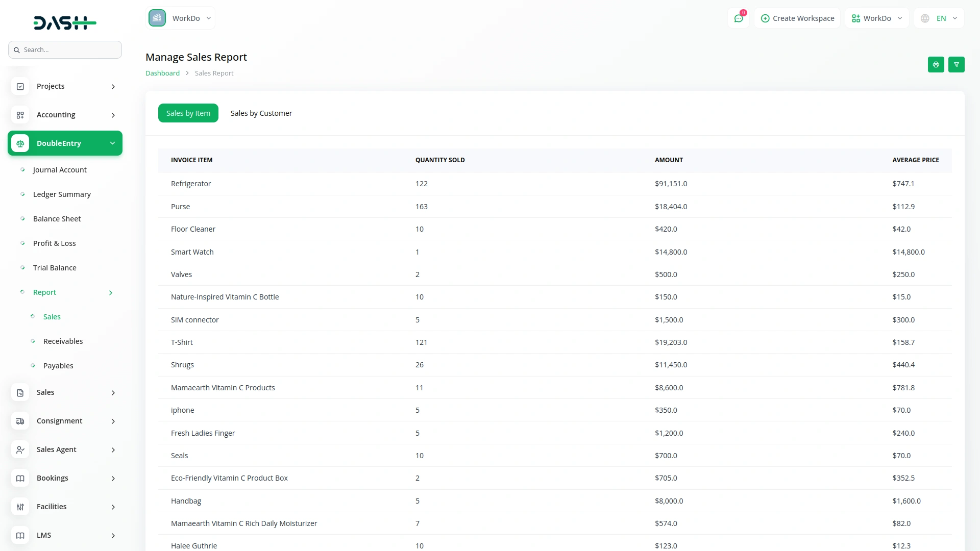Click the Accounting sidebar icon

20,115
